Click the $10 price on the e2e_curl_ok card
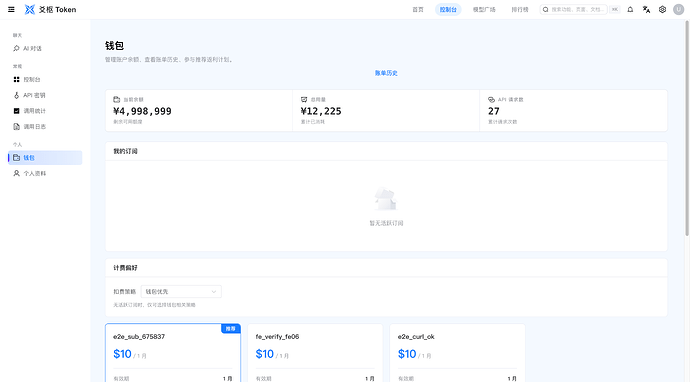 407,354
